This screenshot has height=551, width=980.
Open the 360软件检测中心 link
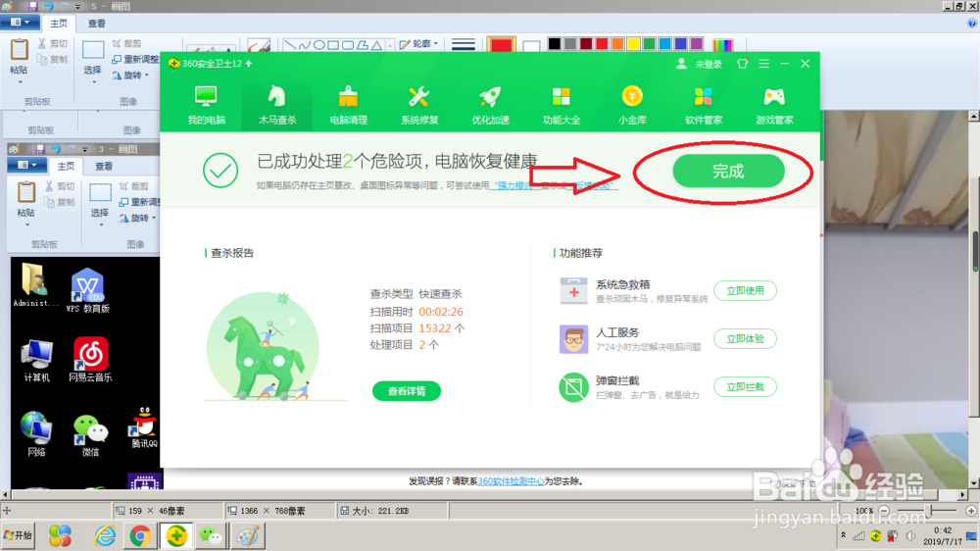click(511, 481)
